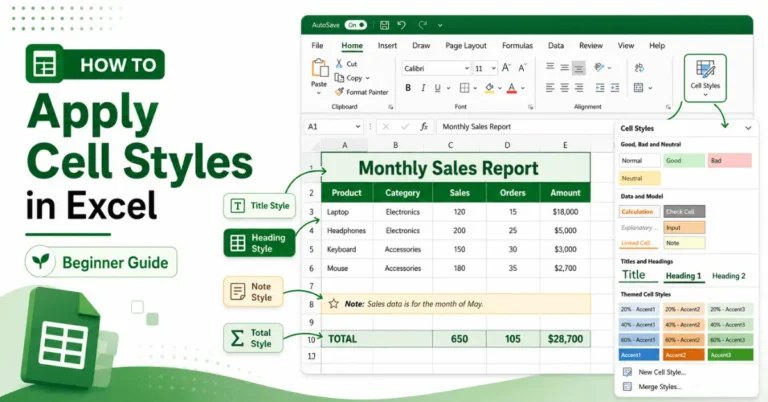The image size is (768, 402).
Task: Open the Borders grid icon
Action: click(x=464, y=88)
